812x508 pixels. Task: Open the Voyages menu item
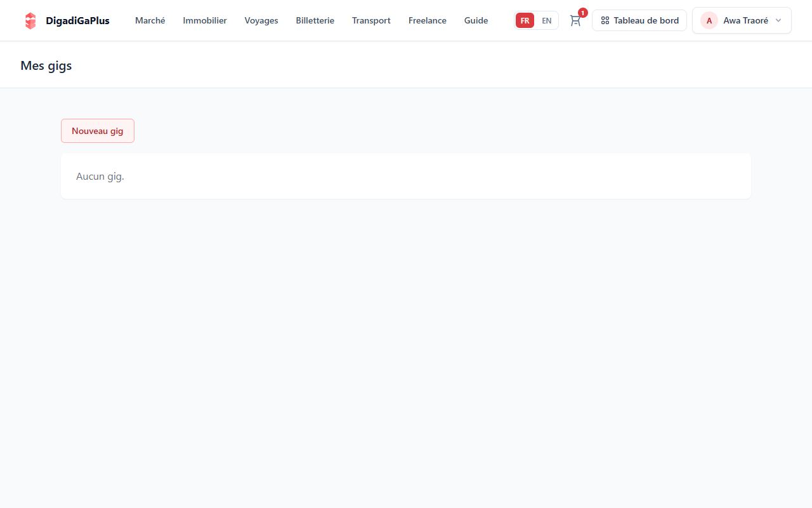coord(261,20)
